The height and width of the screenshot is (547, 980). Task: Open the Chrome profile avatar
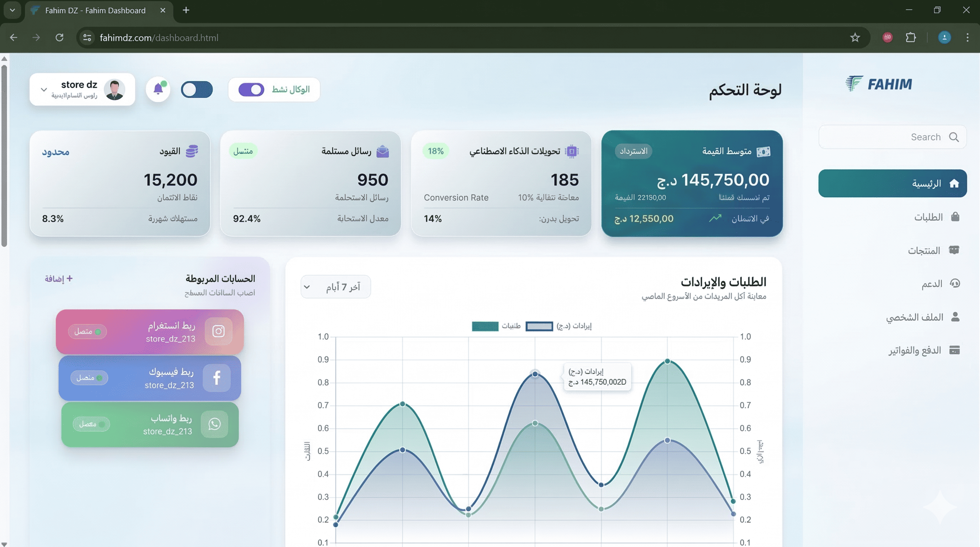pos(944,37)
